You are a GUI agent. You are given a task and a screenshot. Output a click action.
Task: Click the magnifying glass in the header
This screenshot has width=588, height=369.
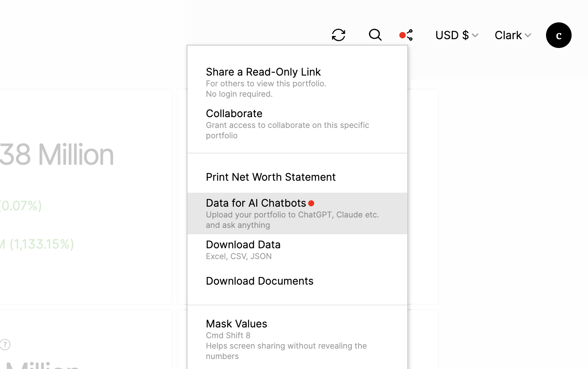pyautogui.click(x=375, y=35)
